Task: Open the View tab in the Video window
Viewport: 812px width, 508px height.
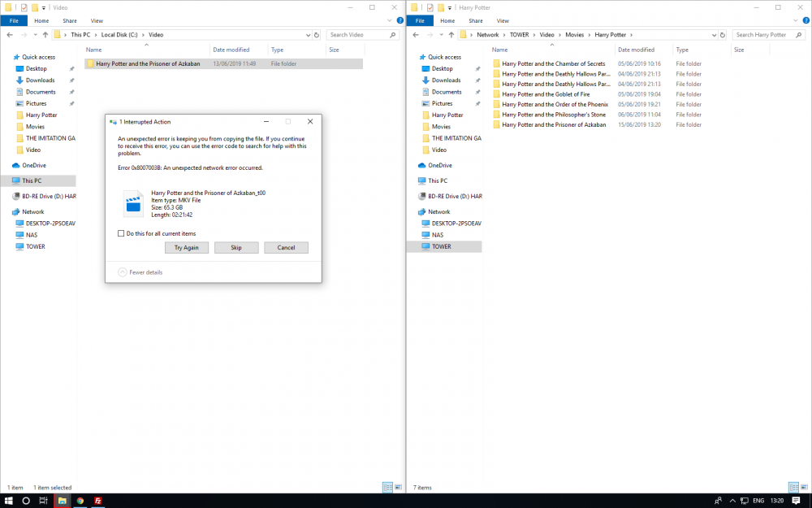Action: pyautogui.click(x=97, y=21)
